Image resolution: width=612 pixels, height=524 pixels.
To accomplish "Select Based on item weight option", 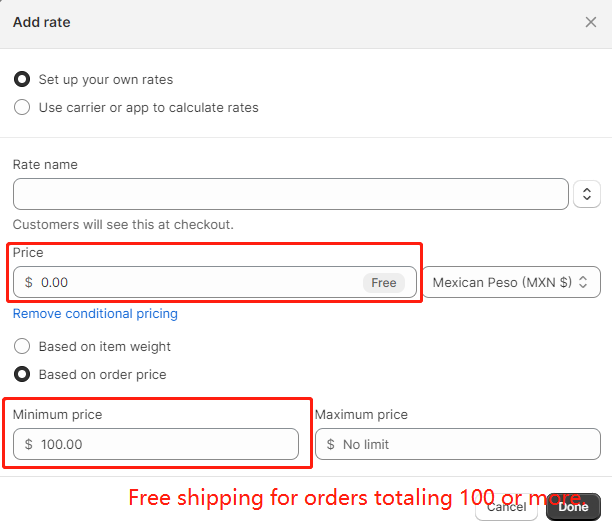I will click(x=22, y=346).
